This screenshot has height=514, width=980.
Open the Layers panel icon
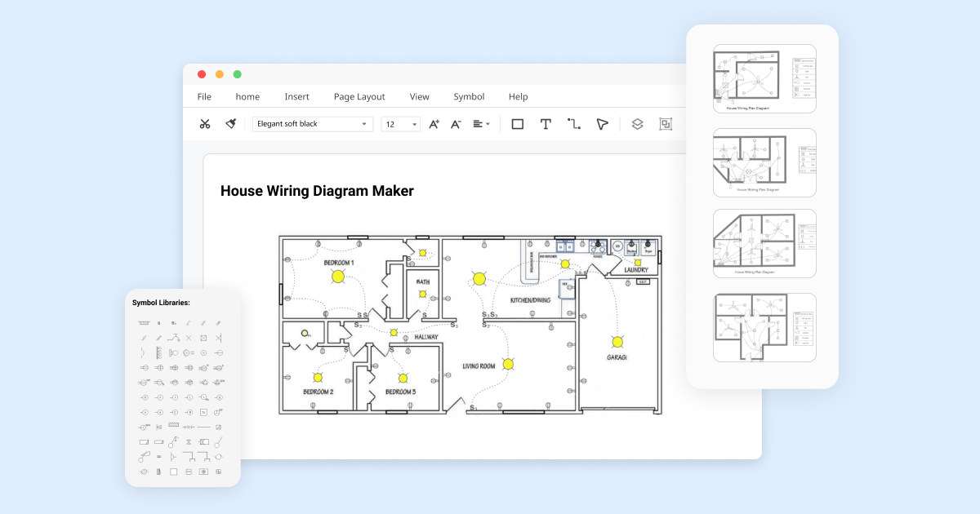point(638,123)
